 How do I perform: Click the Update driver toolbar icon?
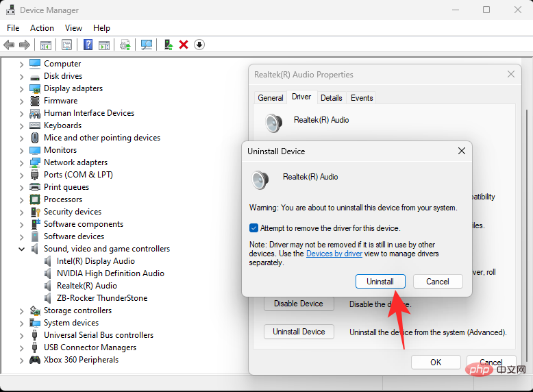coord(125,45)
